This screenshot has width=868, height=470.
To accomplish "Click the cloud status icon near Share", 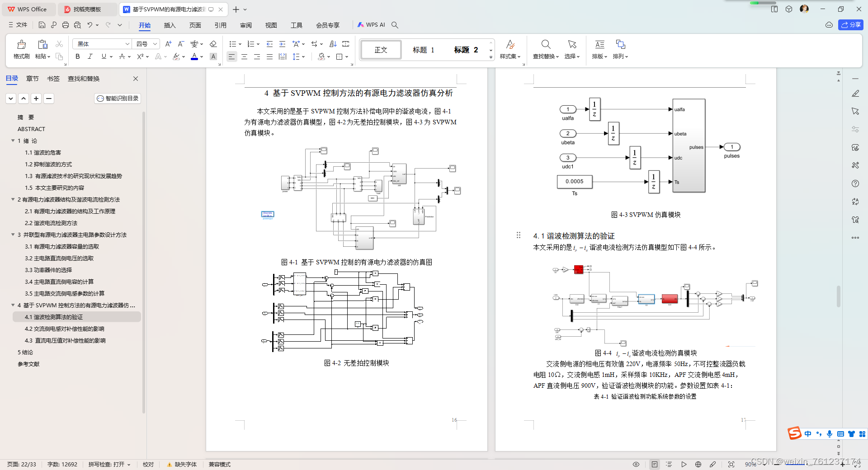I will coord(829,25).
